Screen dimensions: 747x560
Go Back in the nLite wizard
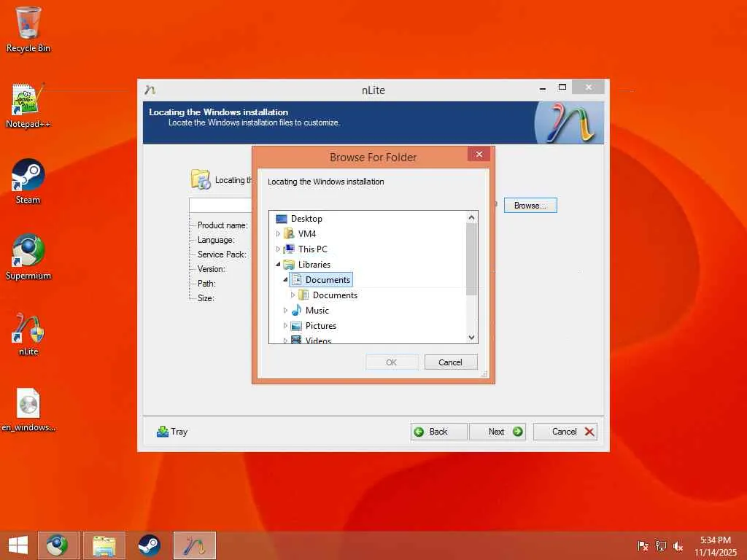(438, 432)
